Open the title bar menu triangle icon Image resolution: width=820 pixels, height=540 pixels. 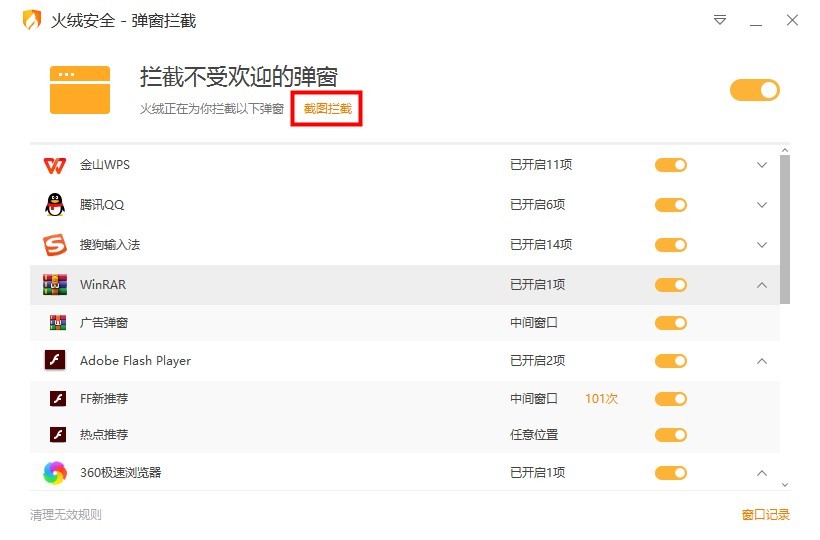(720, 20)
